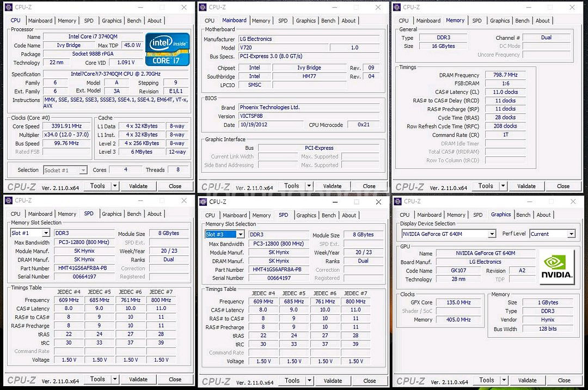Click the Tools button in the Memory timings window

coord(486,186)
